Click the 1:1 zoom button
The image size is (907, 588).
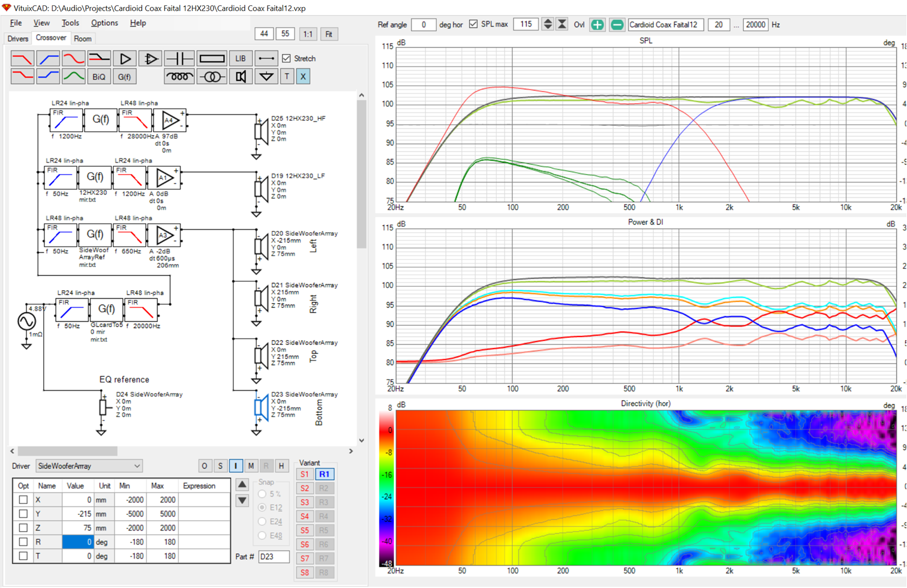click(308, 34)
